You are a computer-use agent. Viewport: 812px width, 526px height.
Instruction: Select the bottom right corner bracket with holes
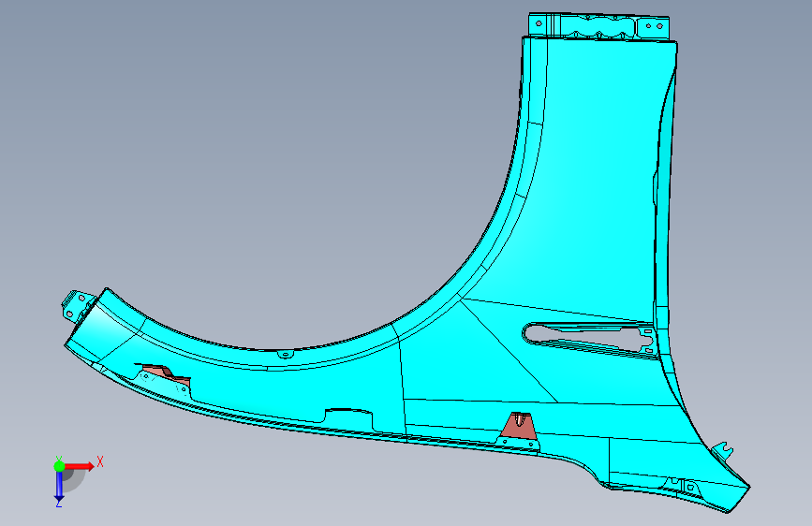click(683, 487)
